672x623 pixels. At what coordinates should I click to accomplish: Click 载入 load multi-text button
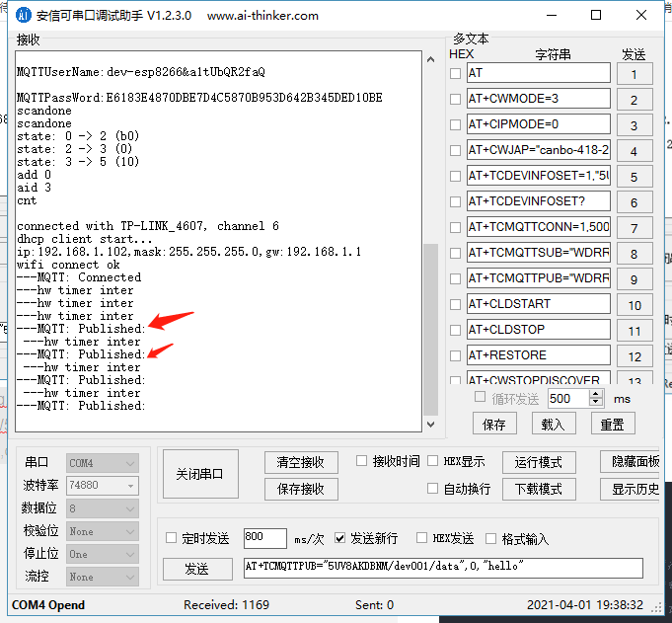[554, 424]
